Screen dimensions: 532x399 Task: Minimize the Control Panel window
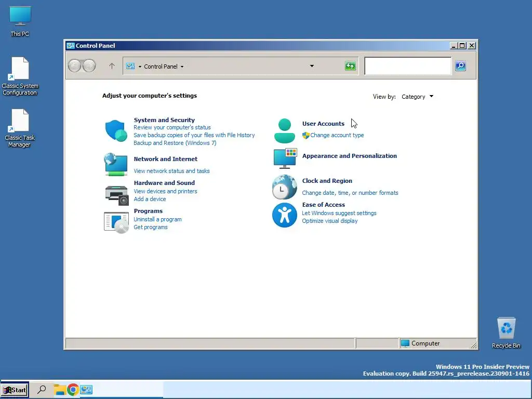pos(453,46)
